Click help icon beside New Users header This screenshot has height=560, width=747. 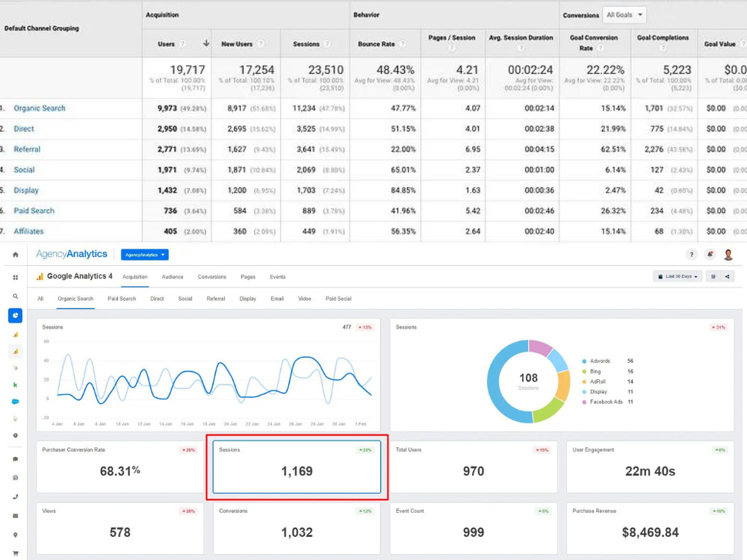[261, 44]
